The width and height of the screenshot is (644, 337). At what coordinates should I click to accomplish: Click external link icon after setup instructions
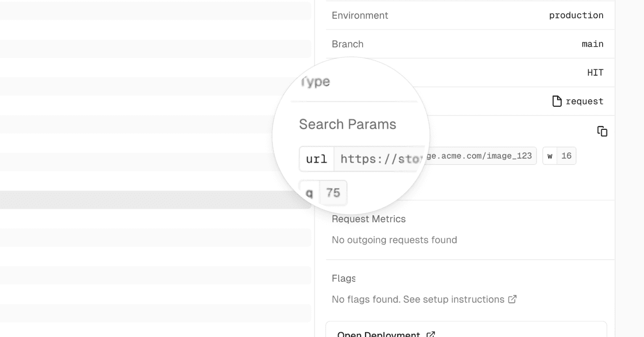pos(513,299)
